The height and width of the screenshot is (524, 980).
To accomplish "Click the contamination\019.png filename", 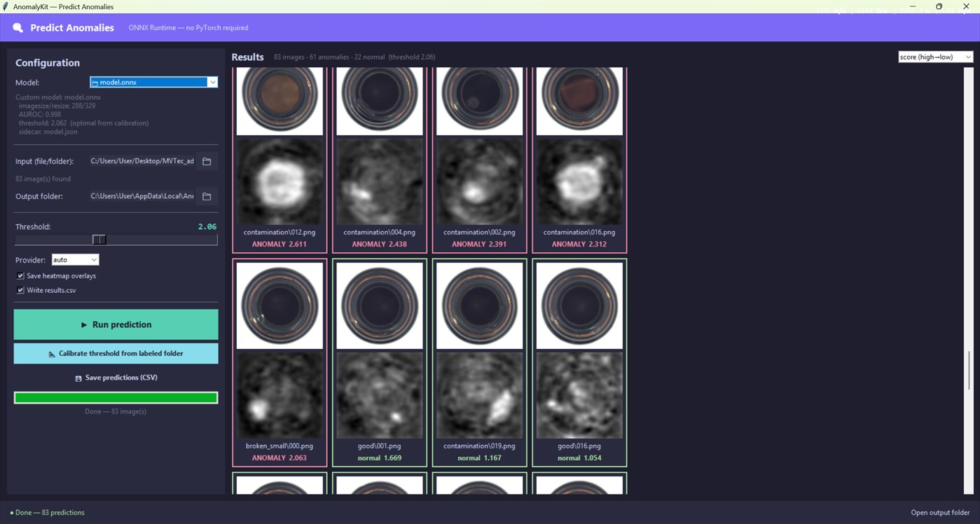I will [480, 446].
